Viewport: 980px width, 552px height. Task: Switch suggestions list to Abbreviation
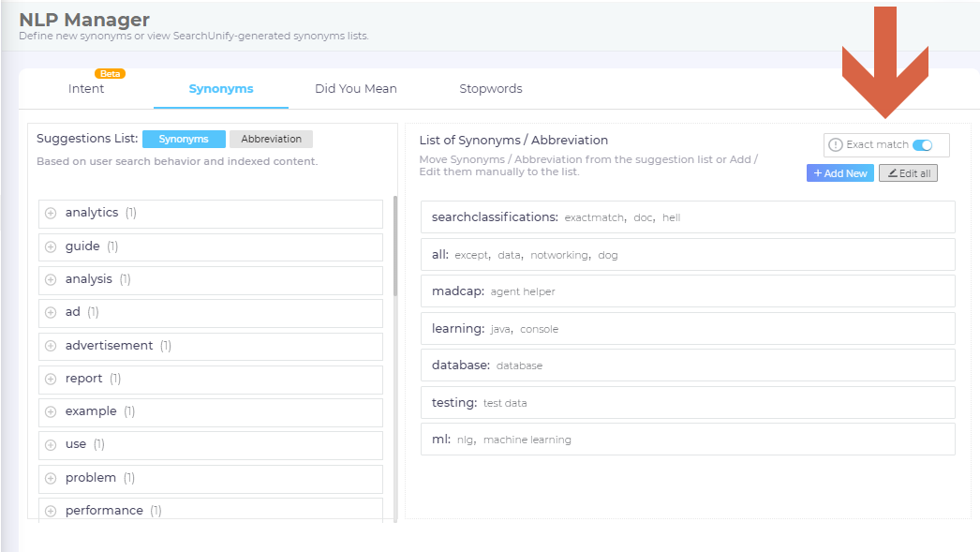coord(271,139)
